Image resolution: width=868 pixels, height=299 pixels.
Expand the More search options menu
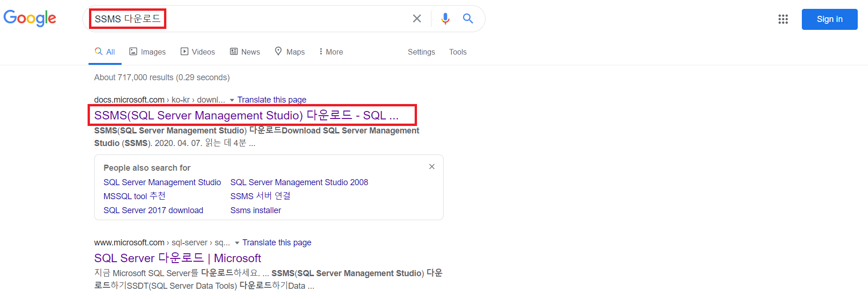[x=331, y=52]
